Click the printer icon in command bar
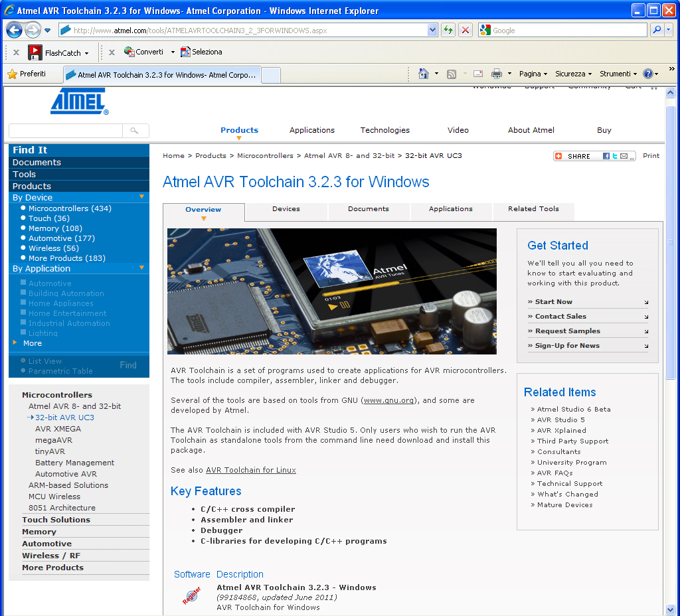This screenshot has height=616, width=680. (496, 74)
